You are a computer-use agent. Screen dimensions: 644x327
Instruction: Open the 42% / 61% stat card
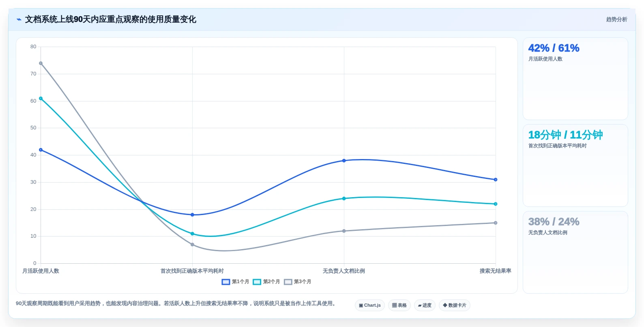[575, 79]
